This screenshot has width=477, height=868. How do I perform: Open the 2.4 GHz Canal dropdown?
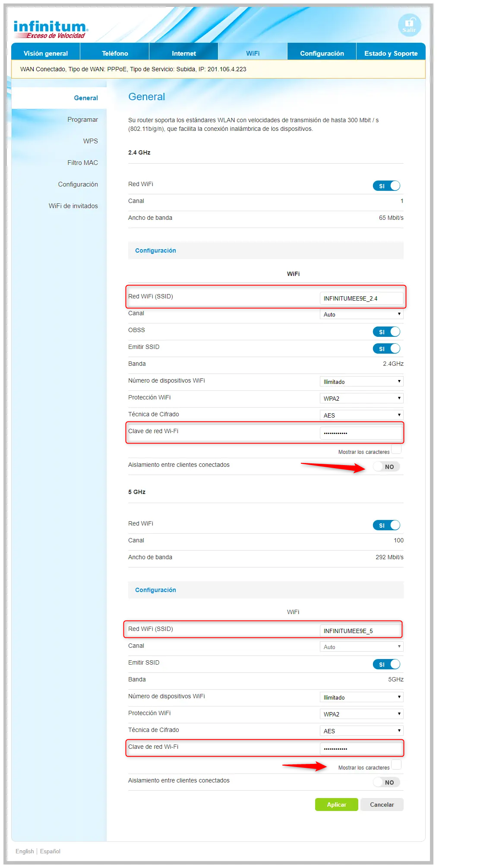point(361,314)
